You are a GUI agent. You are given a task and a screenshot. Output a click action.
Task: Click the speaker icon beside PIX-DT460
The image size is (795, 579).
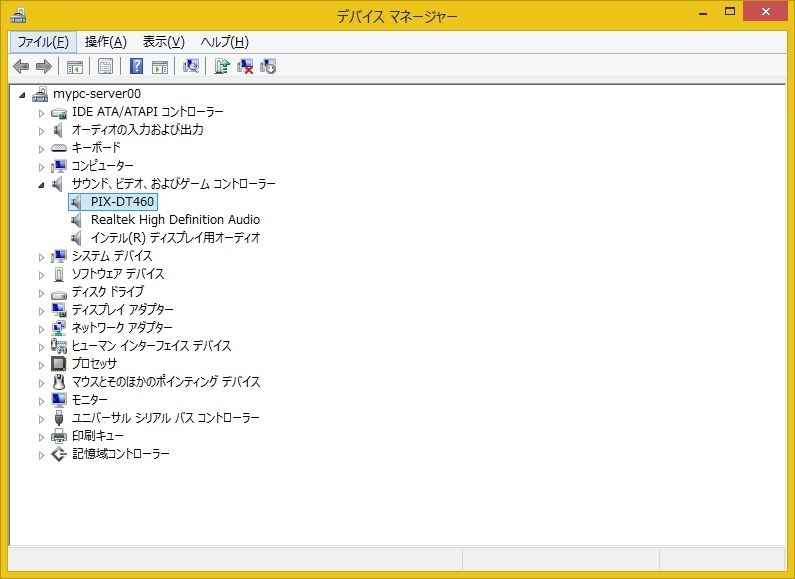[77, 202]
